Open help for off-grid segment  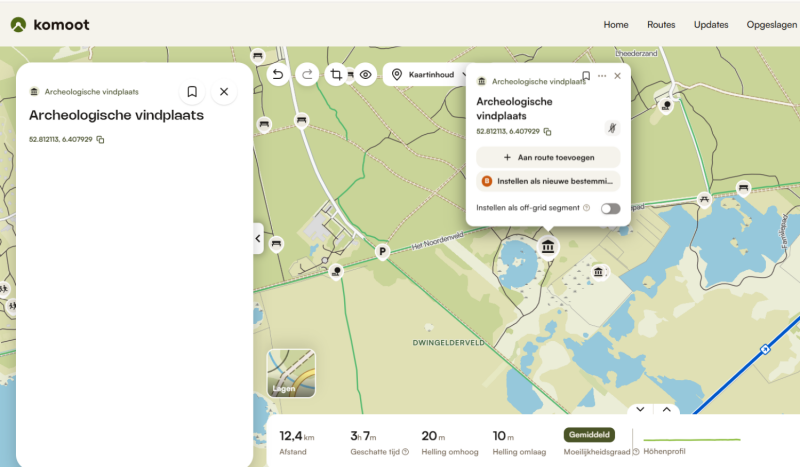click(587, 208)
